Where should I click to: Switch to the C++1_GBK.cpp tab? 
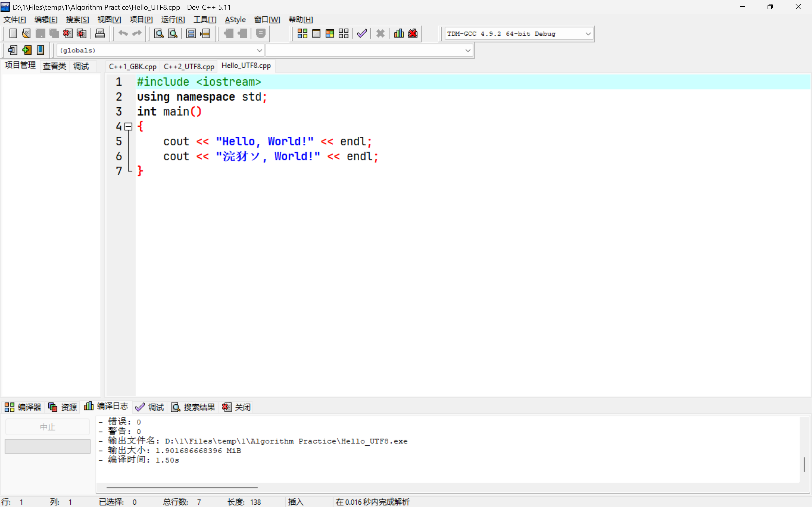pos(133,66)
